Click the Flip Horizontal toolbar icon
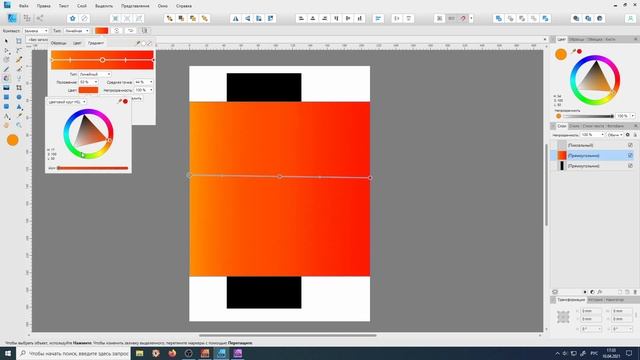Viewport: 640px width, 360px height. [236, 18]
